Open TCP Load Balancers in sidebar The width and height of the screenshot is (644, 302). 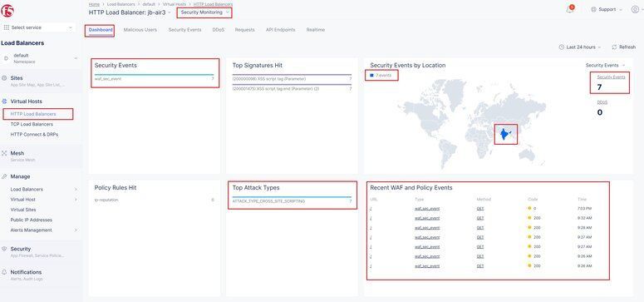point(32,124)
